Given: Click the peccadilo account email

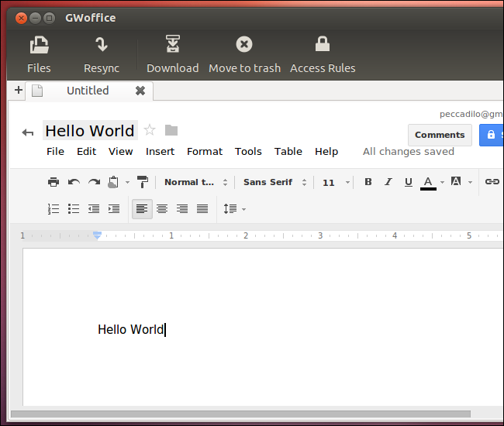Looking at the screenshot, I should click(x=471, y=114).
